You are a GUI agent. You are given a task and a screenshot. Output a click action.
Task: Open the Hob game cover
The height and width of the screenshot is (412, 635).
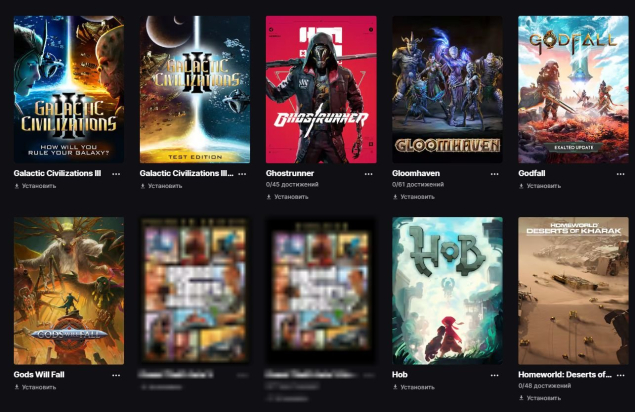[447, 290]
